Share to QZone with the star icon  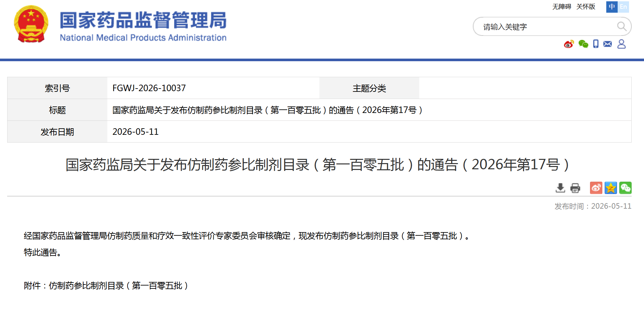[x=610, y=188]
